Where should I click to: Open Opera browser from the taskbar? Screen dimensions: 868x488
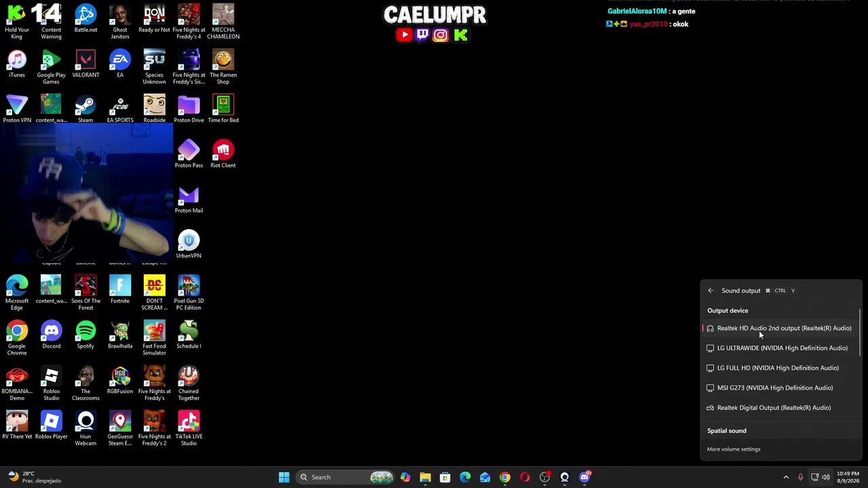[525, 477]
